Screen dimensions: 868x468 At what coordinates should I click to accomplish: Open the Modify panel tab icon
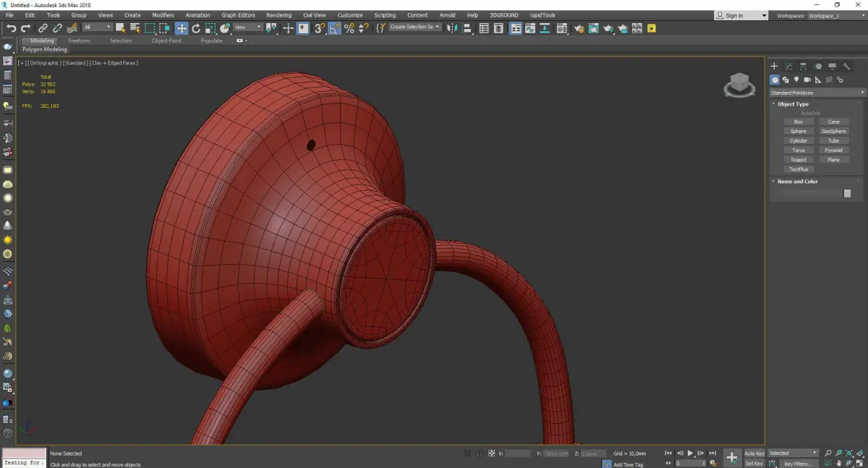click(x=788, y=67)
